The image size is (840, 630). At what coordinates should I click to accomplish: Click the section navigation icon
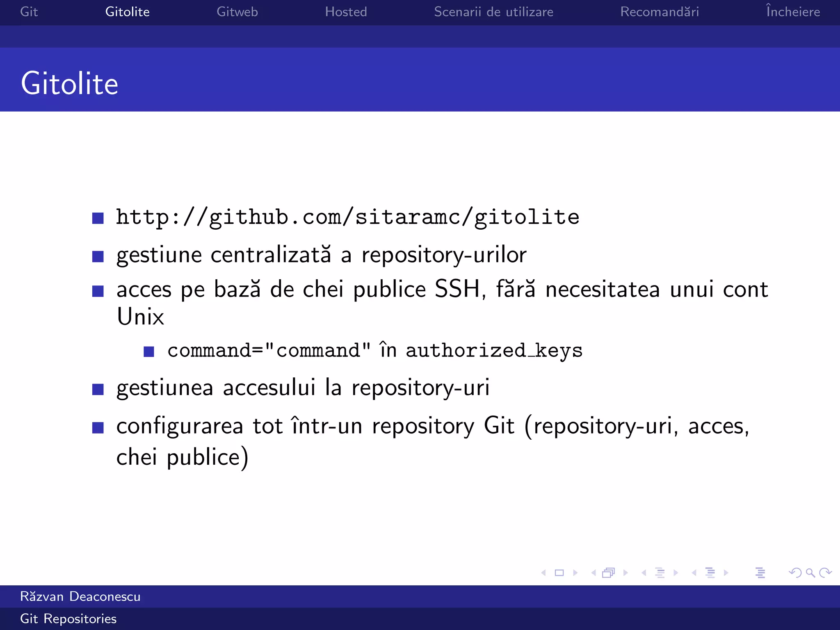[x=710, y=573]
